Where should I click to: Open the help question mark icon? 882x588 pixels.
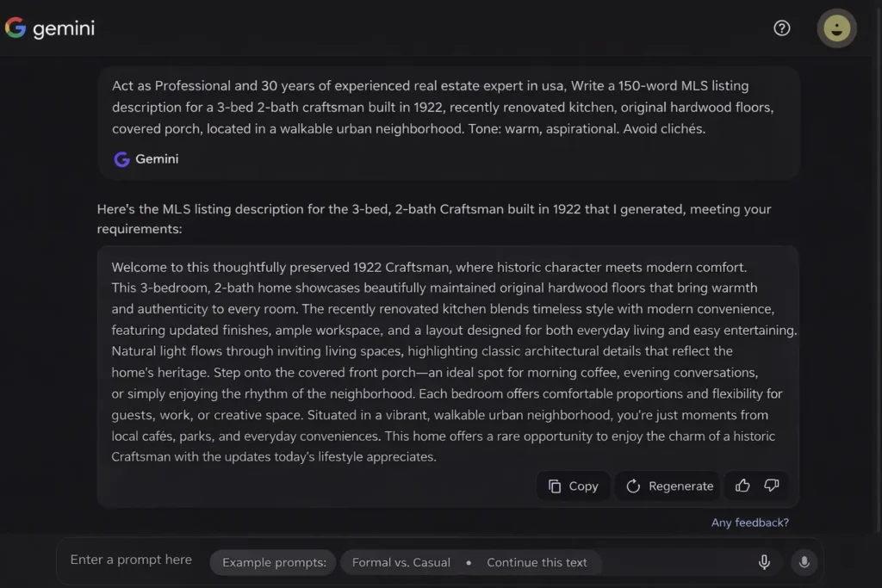coord(782,28)
